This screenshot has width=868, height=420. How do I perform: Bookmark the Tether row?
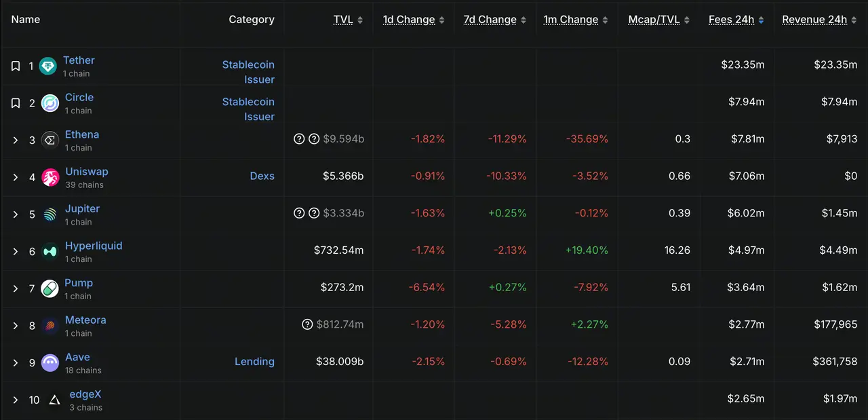[x=16, y=66]
